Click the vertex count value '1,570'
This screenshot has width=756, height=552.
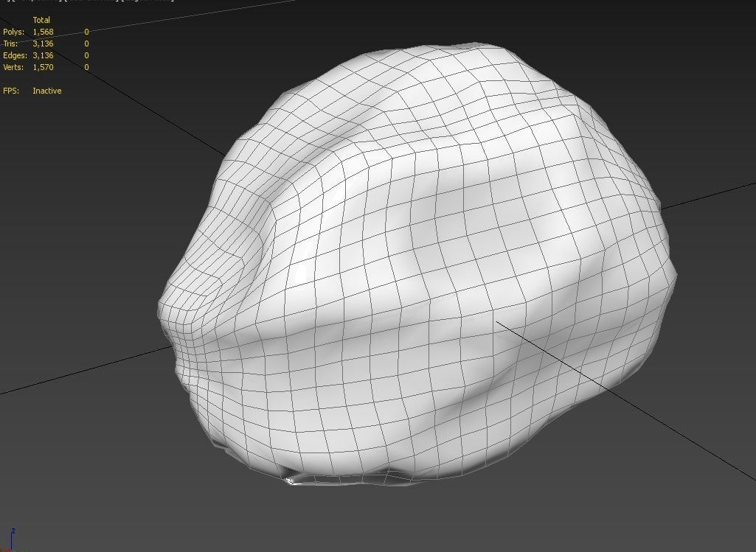(x=43, y=67)
